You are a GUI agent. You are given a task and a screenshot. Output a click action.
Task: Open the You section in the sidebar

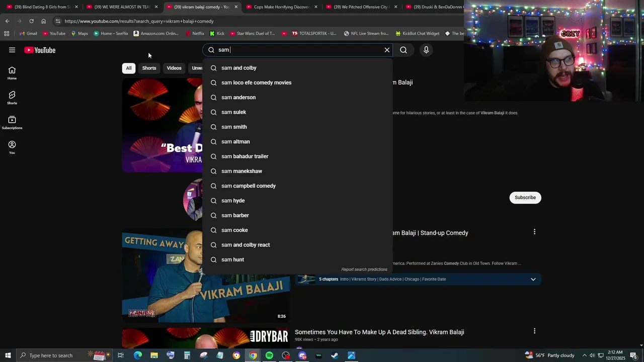click(12, 147)
